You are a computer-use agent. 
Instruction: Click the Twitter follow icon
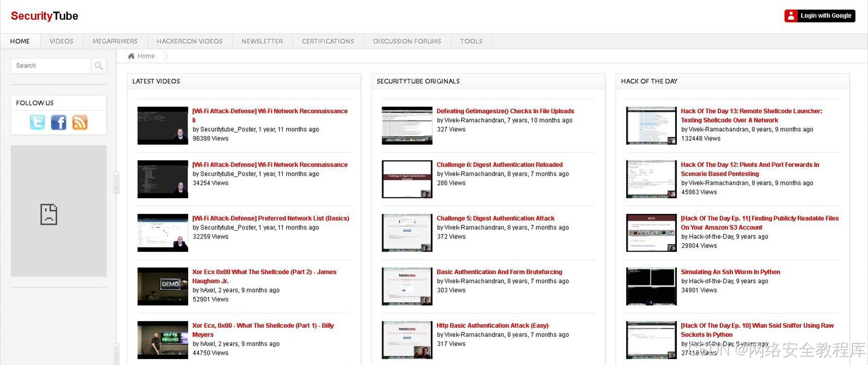click(37, 122)
